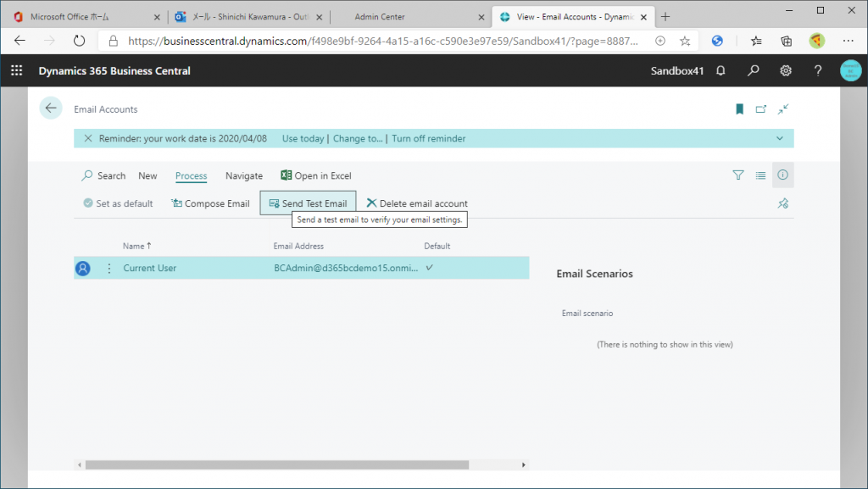Click the bookmark icon on page header
Viewport: 868px width, 489px height.
point(739,109)
